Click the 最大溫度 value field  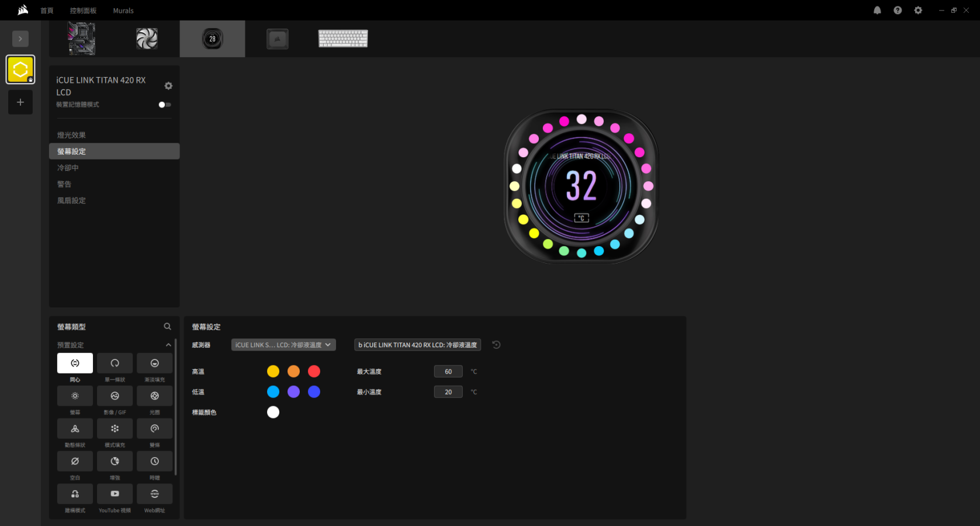coord(448,371)
